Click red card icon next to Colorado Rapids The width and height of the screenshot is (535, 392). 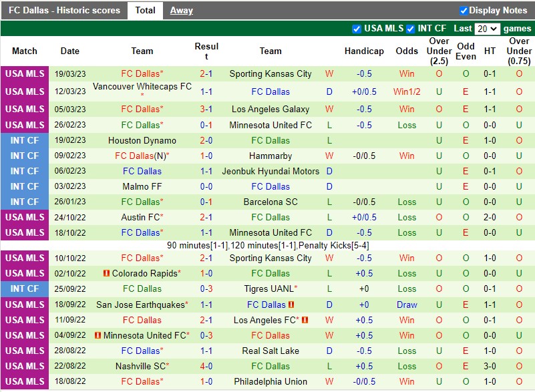pyautogui.click(x=106, y=273)
